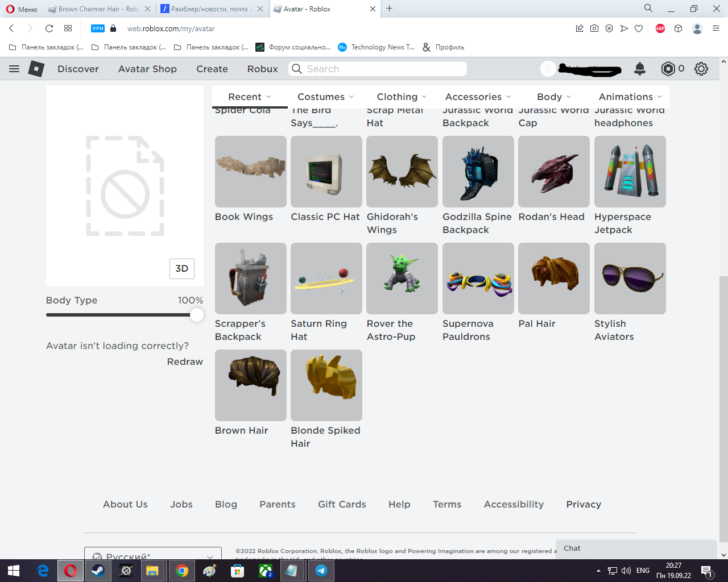Viewport: 728px width, 582px height.
Task: Open browser profile avatar icon
Action: pos(697,28)
